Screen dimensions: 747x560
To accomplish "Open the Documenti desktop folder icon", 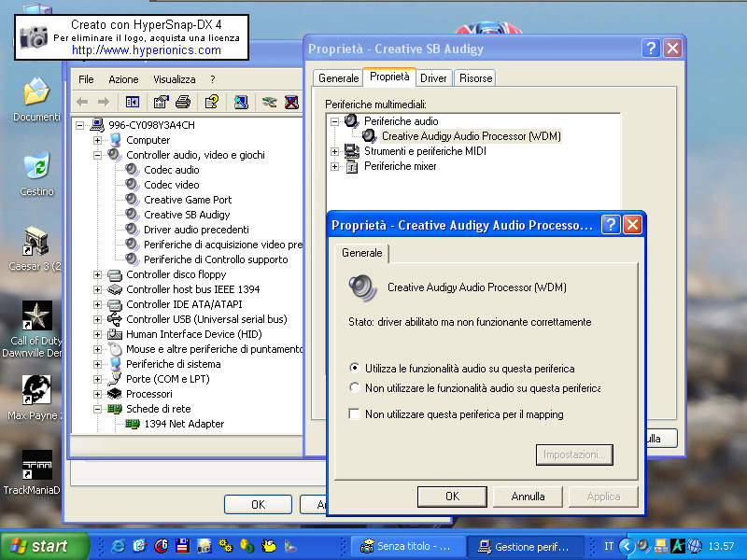I will [x=36, y=91].
